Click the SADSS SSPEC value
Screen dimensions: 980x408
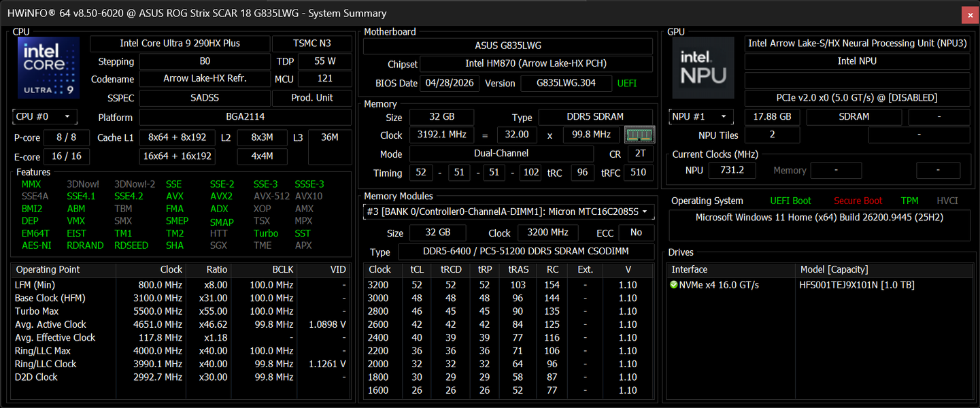click(204, 98)
